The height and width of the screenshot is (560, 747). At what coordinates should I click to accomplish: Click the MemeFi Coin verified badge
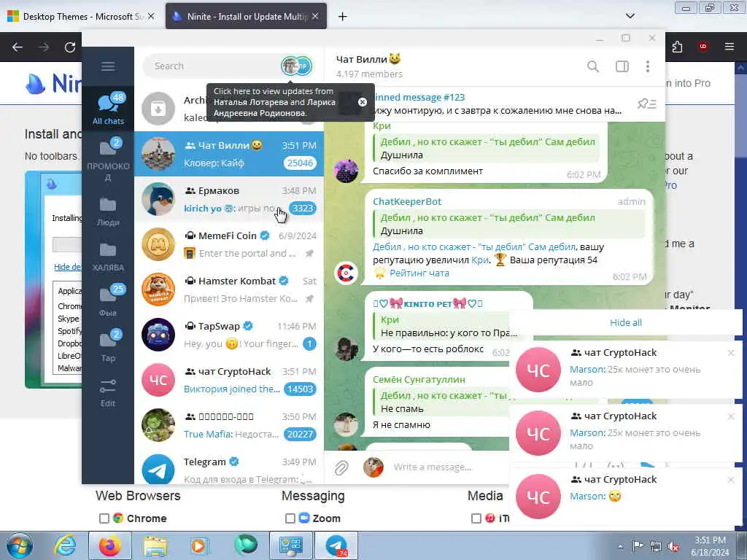pos(265,236)
